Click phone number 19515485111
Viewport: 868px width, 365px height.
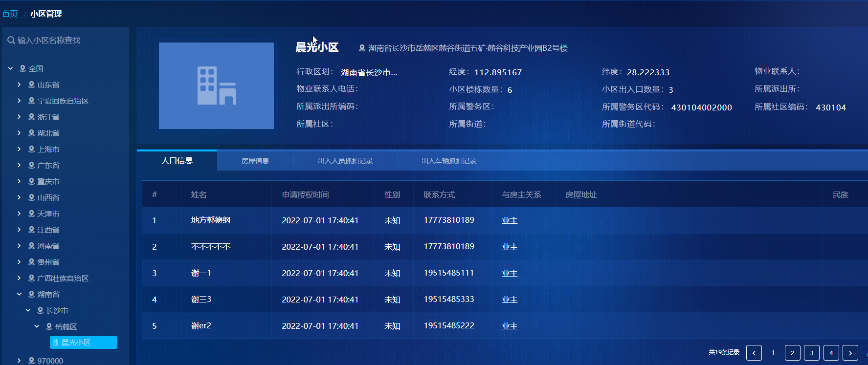coord(449,273)
